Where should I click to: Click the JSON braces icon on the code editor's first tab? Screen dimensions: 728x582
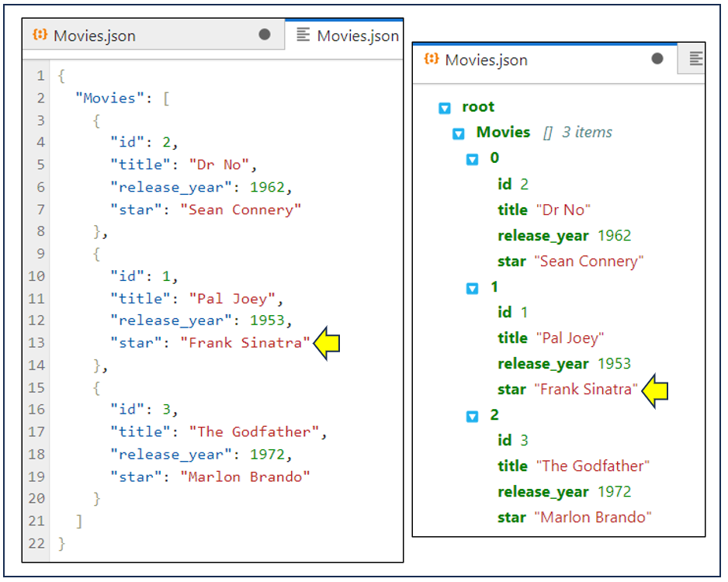point(40,36)
